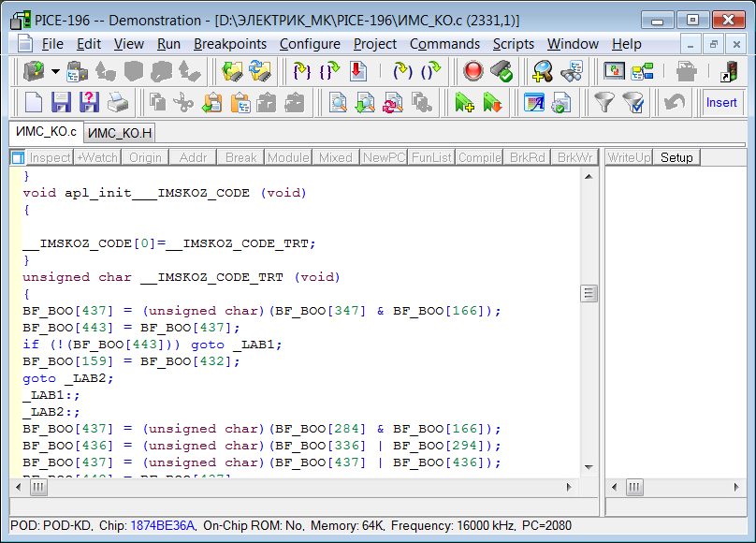Click the printer icon in toolbar
Image resolution: width=756 pixels, height=543 pixels.
tap(117, 102)
